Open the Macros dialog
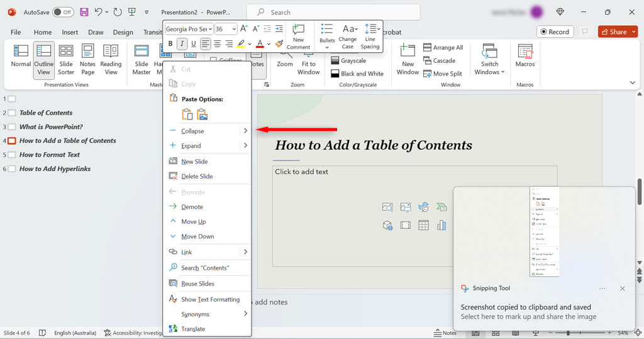The image size is (644, 339). coord(525,55)
